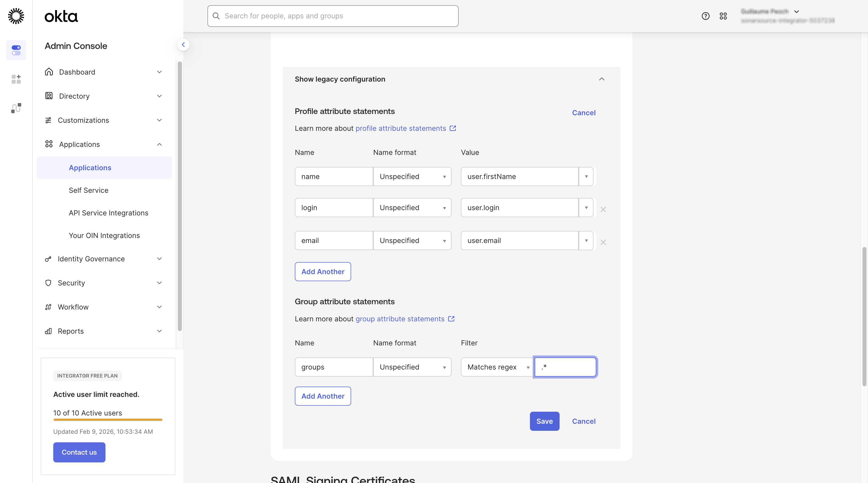868x483 pixels.
Task: Open the apps grid icon in header
Action: [723, 16]
